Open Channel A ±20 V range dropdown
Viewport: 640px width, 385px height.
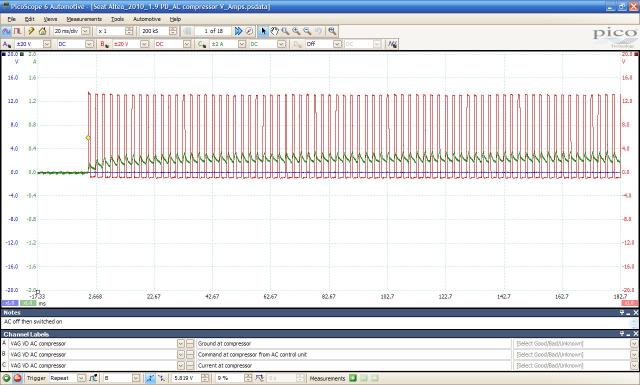47,44
